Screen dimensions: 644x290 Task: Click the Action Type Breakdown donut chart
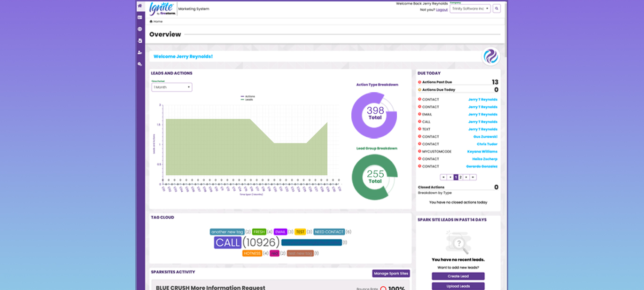pyautogui.click(x=374, y=115)
